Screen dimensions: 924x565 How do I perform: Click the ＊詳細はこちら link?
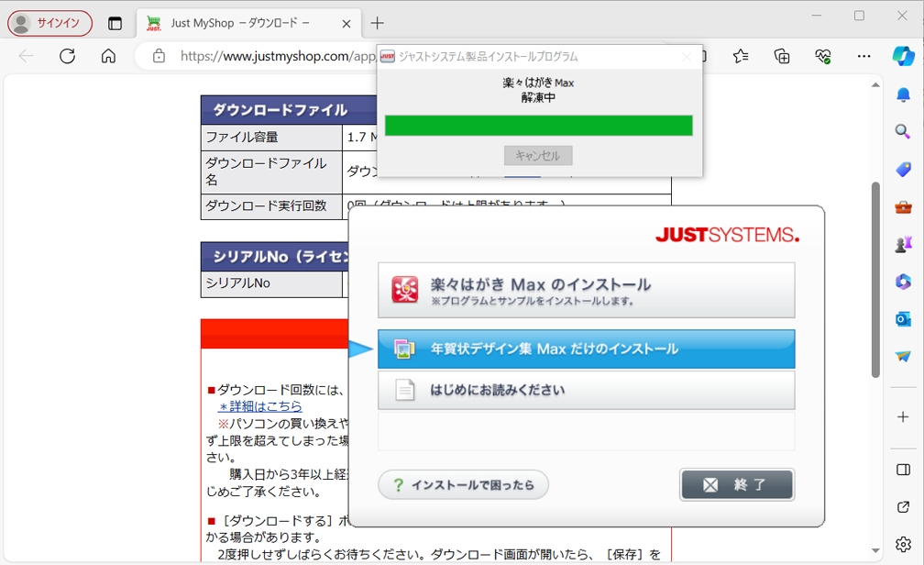pos(260,406)
